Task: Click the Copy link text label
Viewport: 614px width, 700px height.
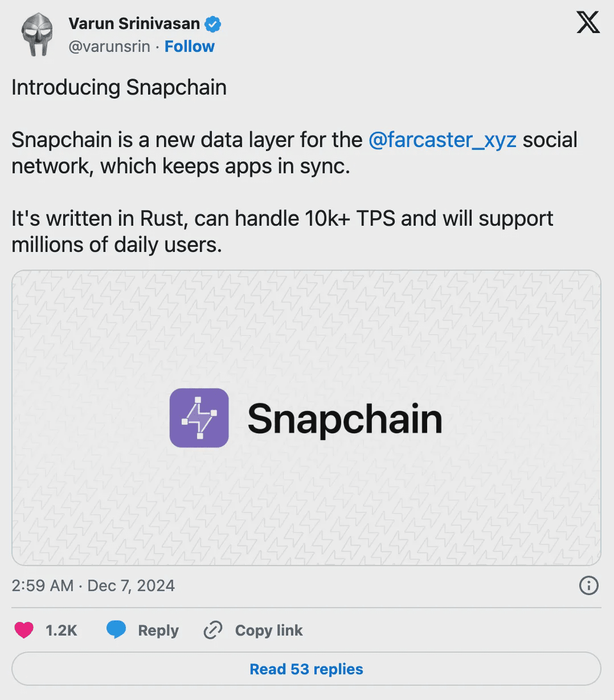Action: point(269,630)
